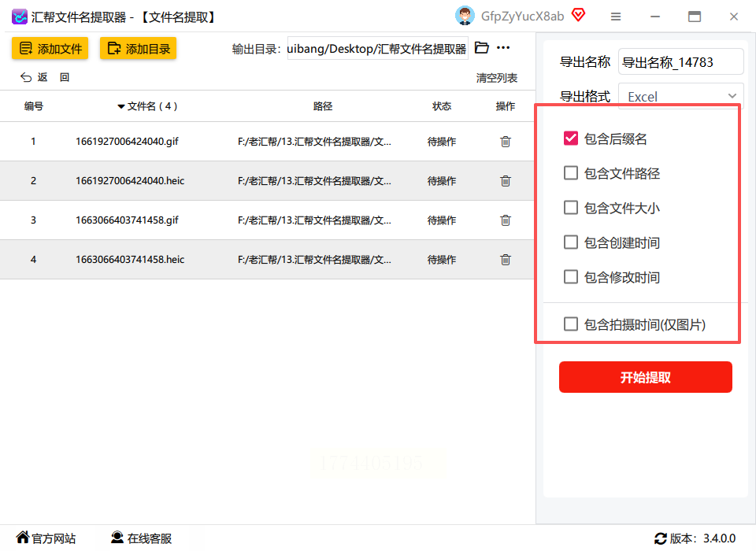Browse output folder via folder icon
This screenshot has height=551, width=756.
482,47
